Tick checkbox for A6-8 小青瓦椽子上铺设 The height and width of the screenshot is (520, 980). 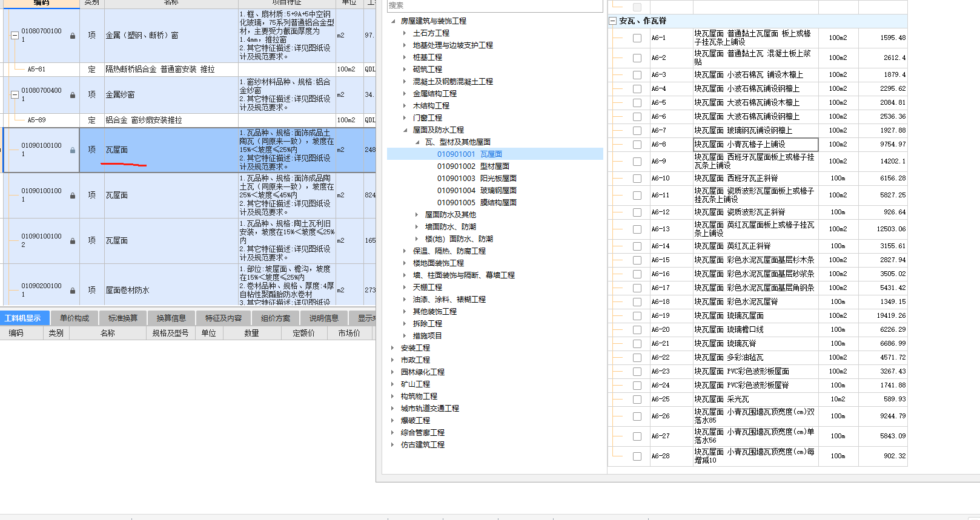pyautogui.click(x=637, y=145)
